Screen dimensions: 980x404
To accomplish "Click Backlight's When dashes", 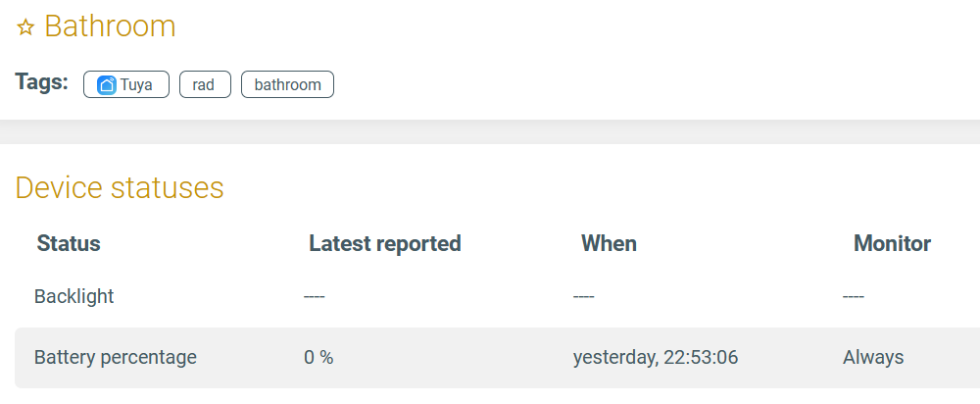I will point(584,296).
